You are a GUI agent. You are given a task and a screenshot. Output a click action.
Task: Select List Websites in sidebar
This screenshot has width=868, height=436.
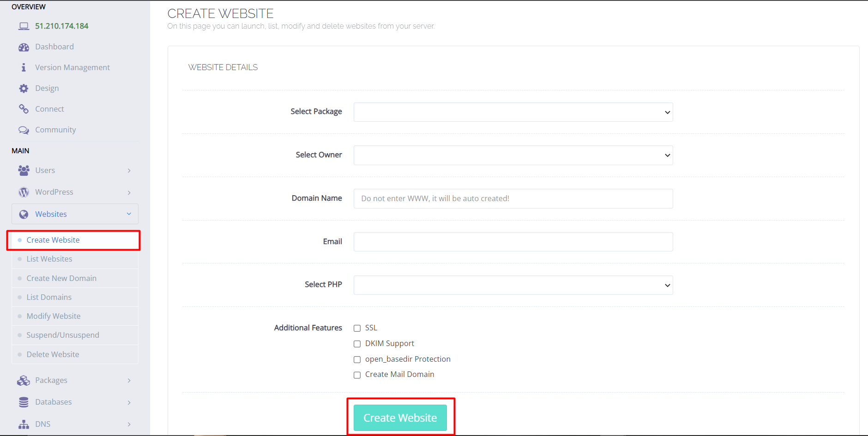pos(49,259)
